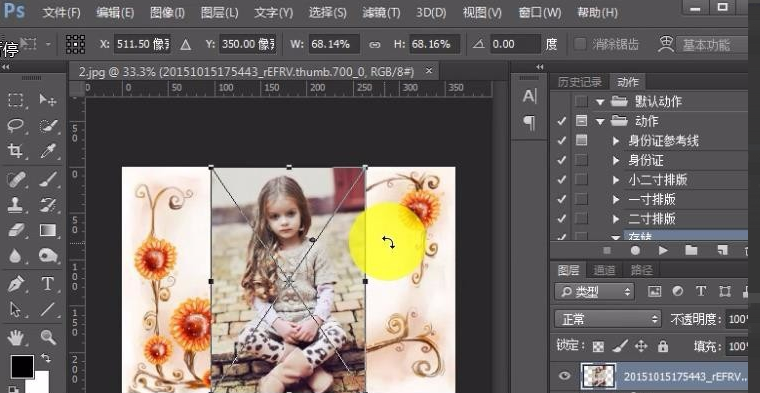Select the Line tool
The height and width of the screenshot is (393, 760).
(48, 309)
